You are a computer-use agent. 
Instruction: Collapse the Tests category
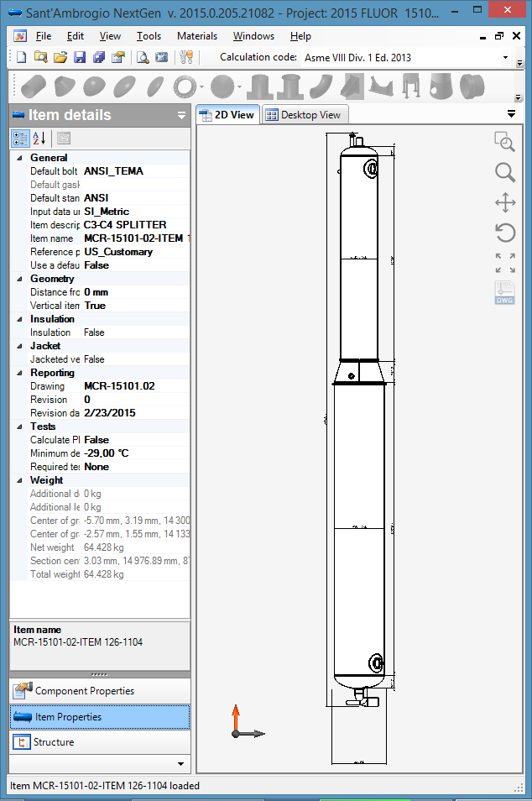[19, 427]
